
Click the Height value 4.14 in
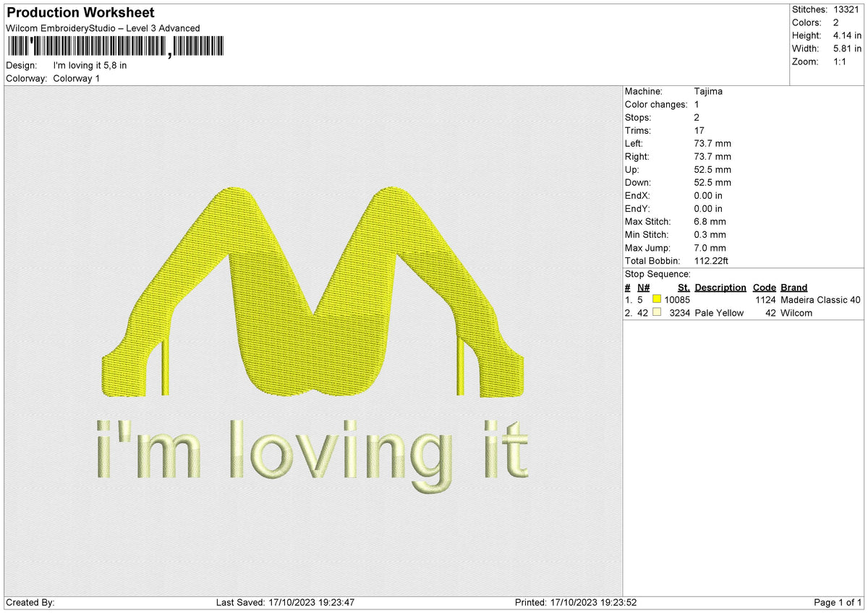pyautogui.click(x=847, y=35)
